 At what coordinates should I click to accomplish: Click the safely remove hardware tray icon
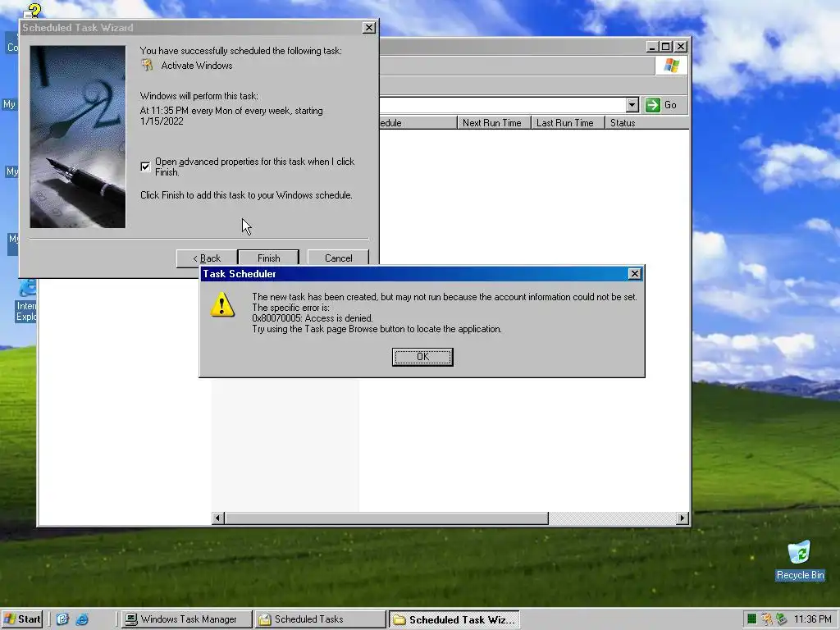pyautogui.click(x=781, y=619)
